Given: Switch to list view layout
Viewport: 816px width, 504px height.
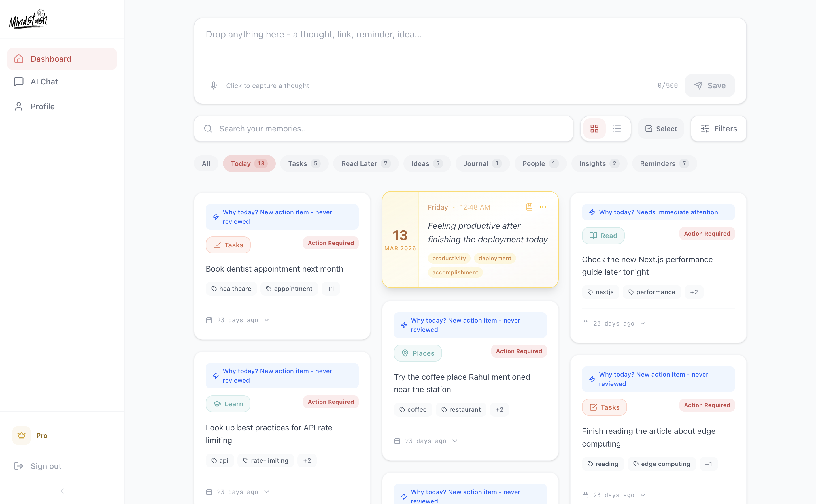Looking at the screenshot, I should pyautogui.click(x=617, y=129).
